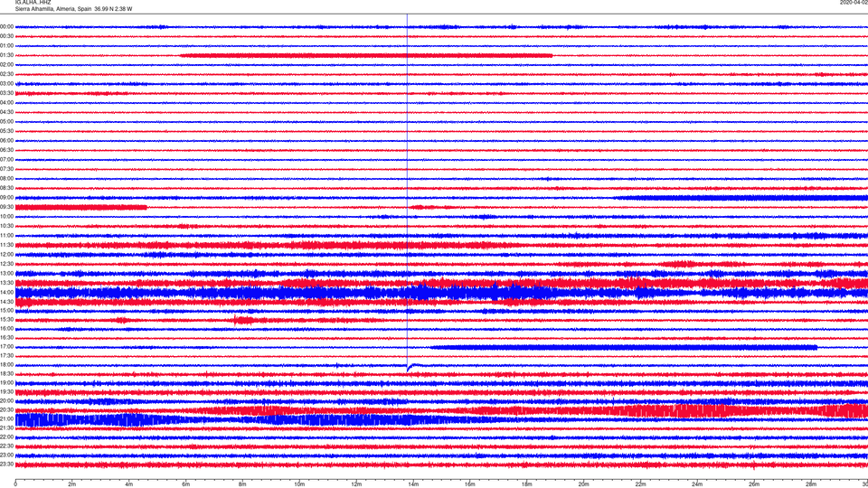Pick the '02:30' time row label
868x488 pixels.
[6, 74]
